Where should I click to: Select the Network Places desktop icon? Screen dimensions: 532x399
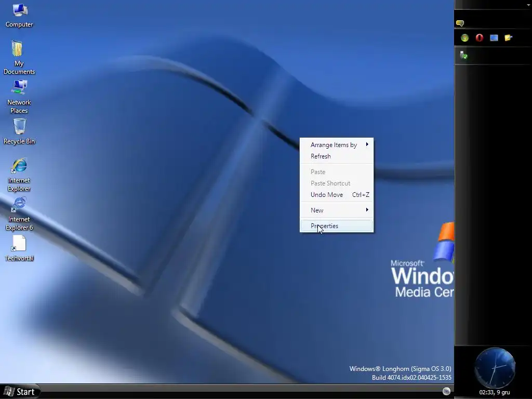tap(19, 96)
